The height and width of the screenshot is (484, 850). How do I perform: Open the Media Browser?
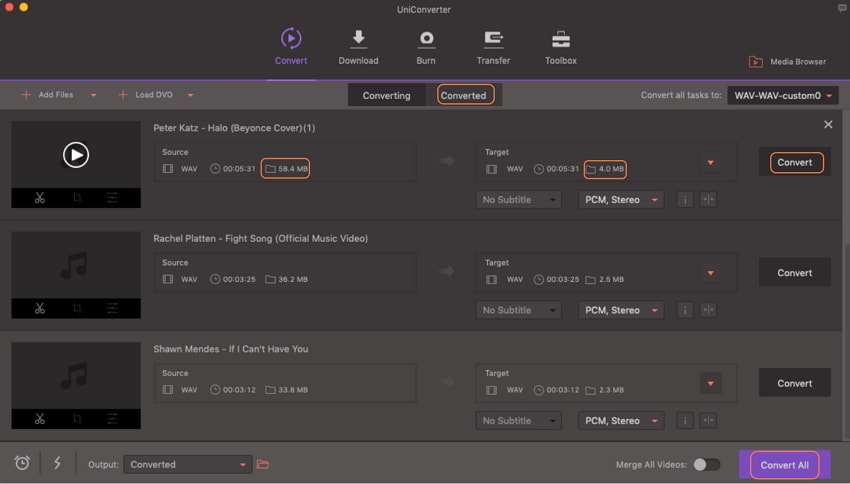788,62
